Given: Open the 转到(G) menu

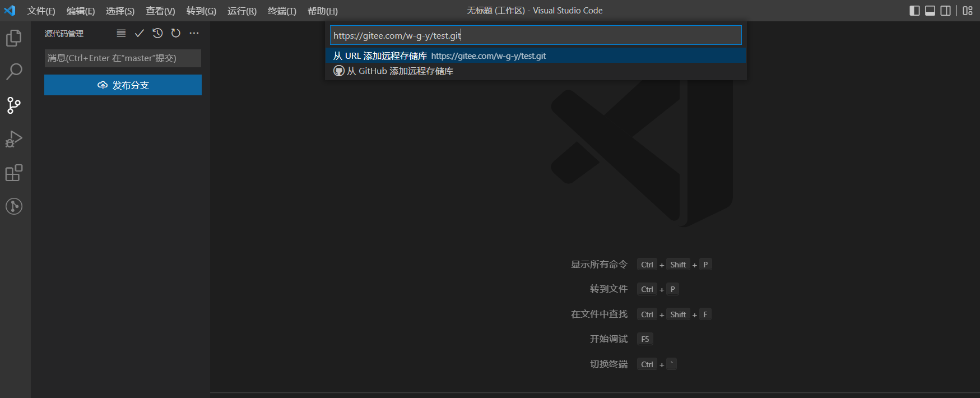Looking at the screenshot, I should [x=201, y=11].
